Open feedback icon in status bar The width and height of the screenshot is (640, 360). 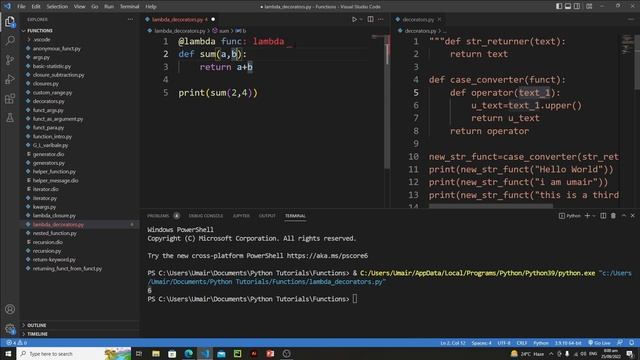[620, 343]
